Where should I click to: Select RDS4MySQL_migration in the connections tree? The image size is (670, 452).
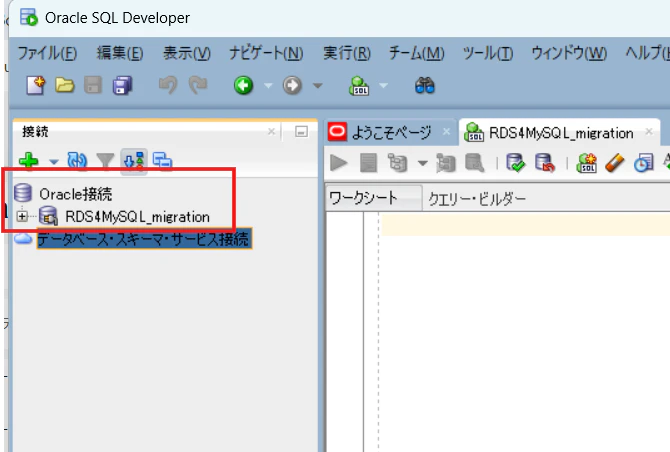coord(137,217)
